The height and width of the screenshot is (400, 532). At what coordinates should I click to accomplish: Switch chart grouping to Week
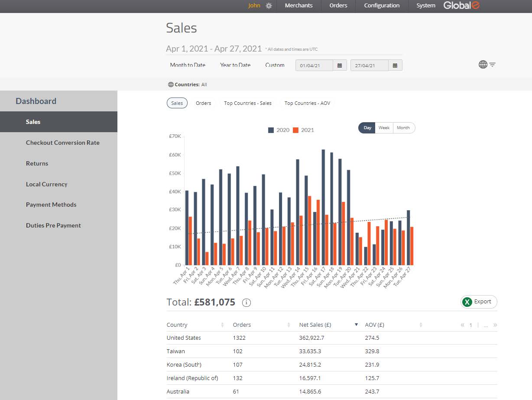[x=384, y=128]
